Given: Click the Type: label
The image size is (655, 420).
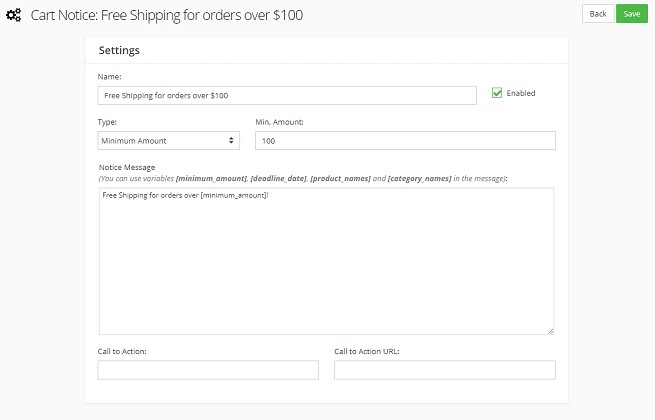Looking at the screenshot, I should click(x=107, y=122).
